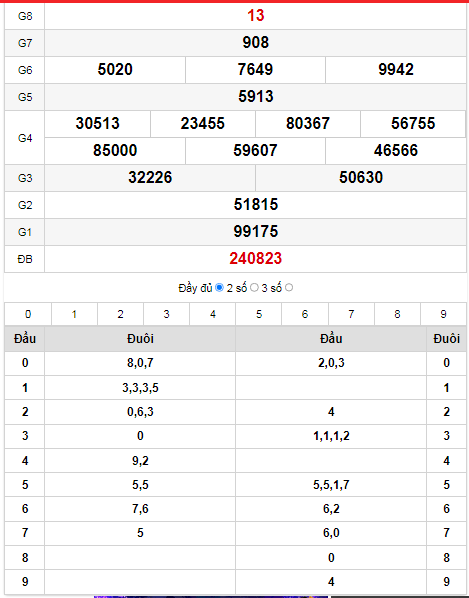Screen dimensions: 469x598
Task: Select the "Đầy đủ" radio button
Action: click(219, 288)
